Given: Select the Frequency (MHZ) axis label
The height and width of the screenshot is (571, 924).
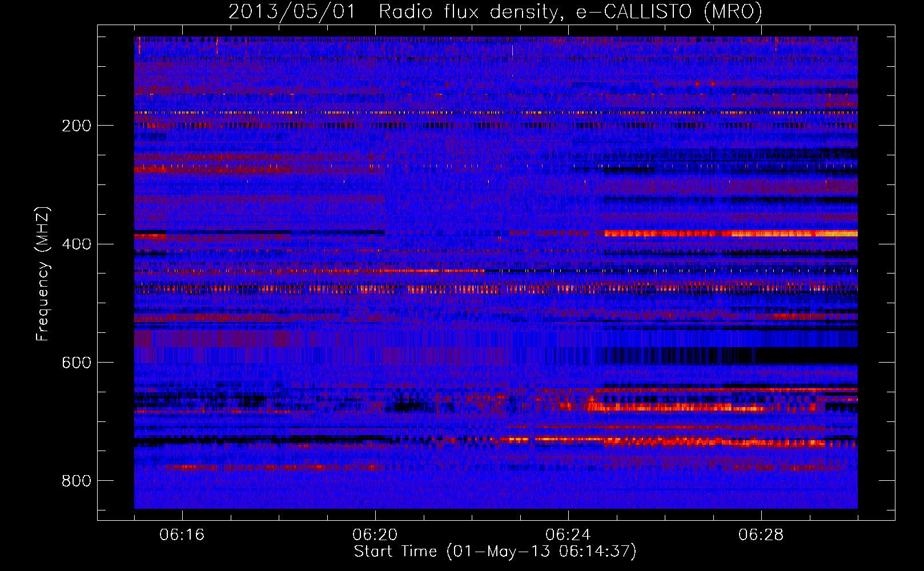Looking at the screenshot, I should [x=42, y=274].
